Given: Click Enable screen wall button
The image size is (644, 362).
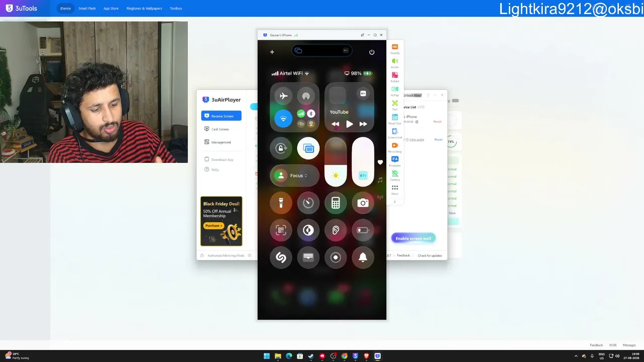Looking at the screenshot, I should point(413,238).
